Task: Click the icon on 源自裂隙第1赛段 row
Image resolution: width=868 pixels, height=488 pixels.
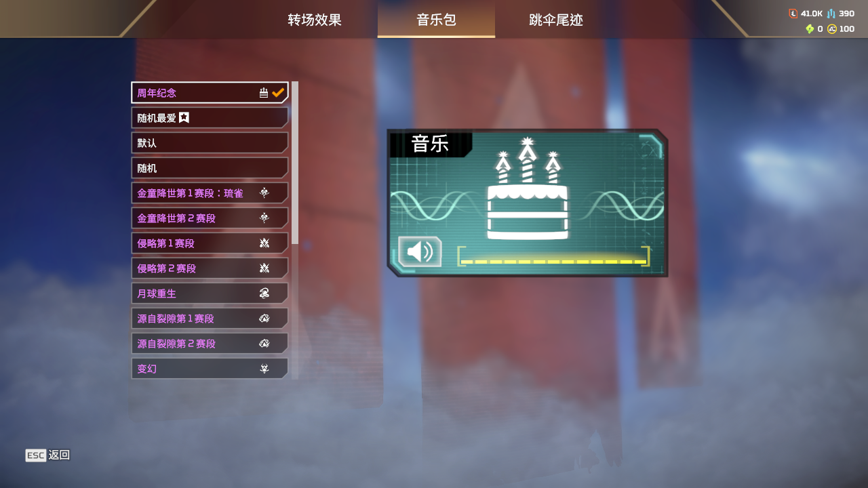Action: coord(264,319)
